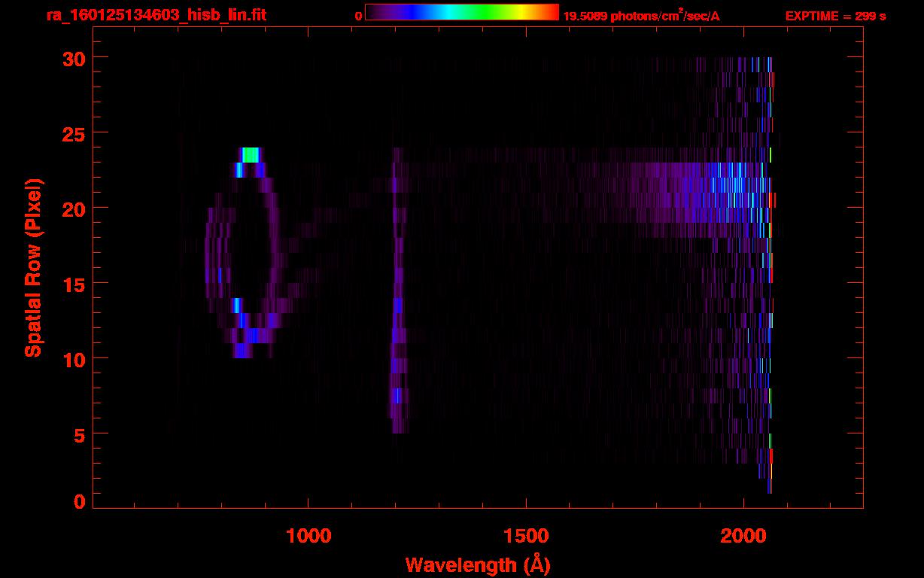Screen dimensions: 924x578
Task: Click the rainbow color scale bar
Action: pos(462,12)
